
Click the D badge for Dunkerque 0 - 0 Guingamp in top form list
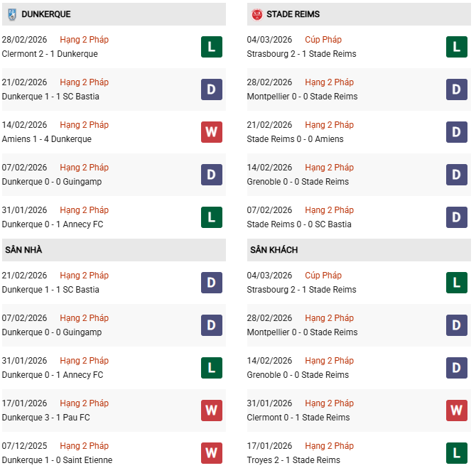212,175
